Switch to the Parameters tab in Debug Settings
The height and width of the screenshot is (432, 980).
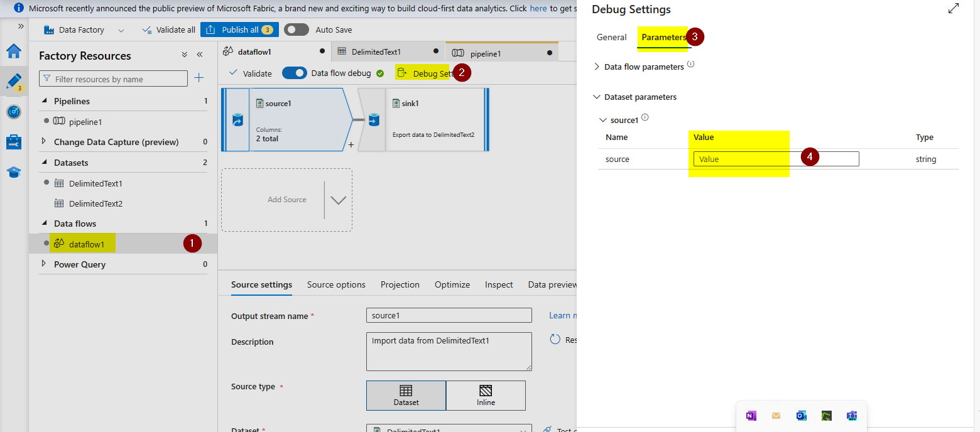coord(663,37)
